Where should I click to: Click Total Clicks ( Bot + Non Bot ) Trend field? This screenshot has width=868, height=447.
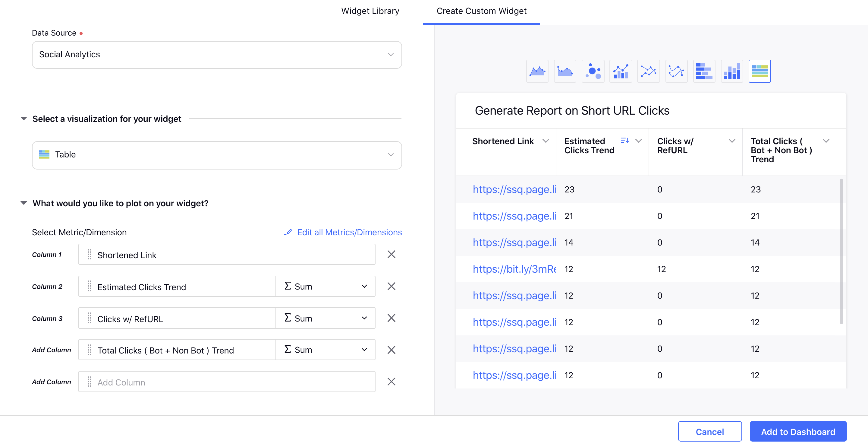pyautogui.click(x=177, y=350)
